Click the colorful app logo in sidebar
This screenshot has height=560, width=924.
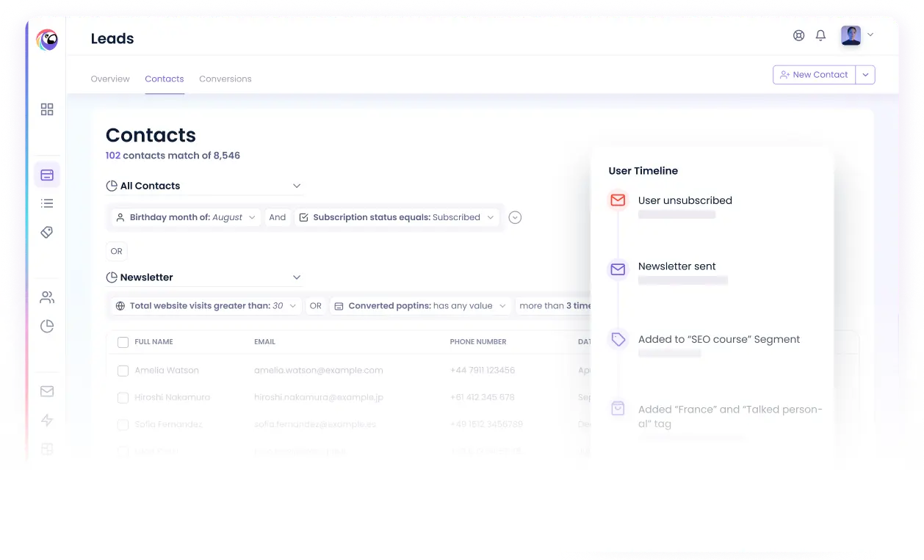tap(47, 40)
